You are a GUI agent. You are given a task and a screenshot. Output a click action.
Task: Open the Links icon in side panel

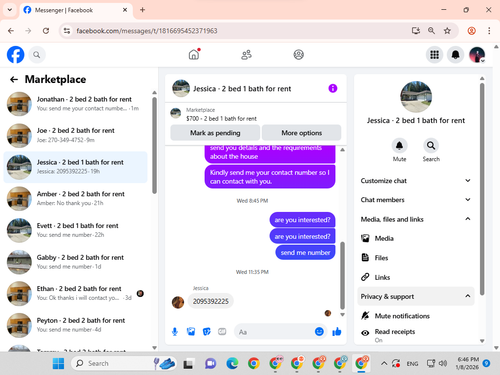(365, 277)
